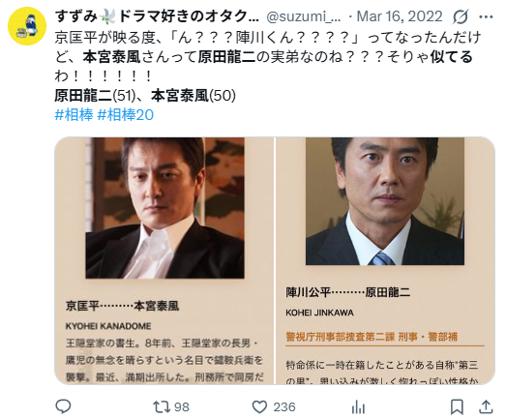506x420 pixels.
Task: Like the tweet using heart icon
Action: point(259,406)
